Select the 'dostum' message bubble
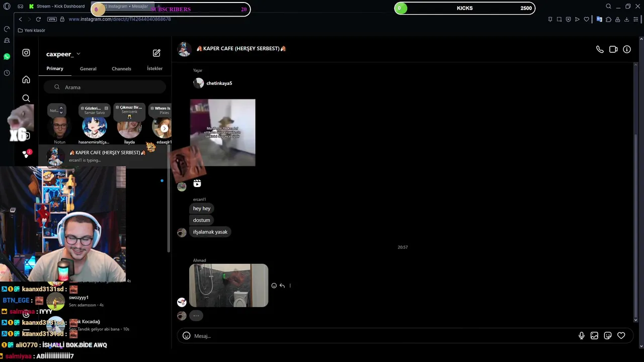The height and width of the screenshot is (362, 644). point(201,220)
